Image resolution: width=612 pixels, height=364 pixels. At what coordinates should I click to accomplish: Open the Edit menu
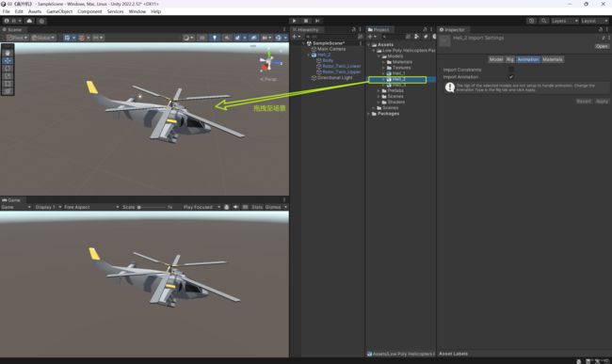click(19, 11)
